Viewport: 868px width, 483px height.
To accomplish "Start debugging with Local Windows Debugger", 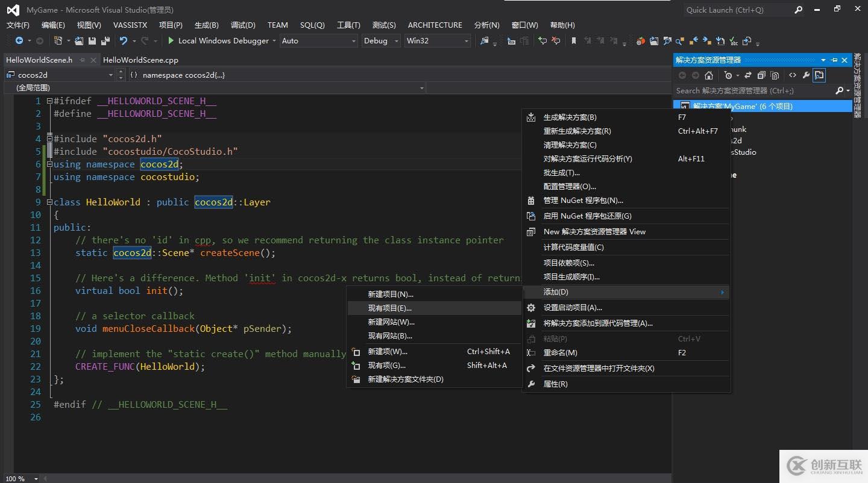I will coord(218,41).
